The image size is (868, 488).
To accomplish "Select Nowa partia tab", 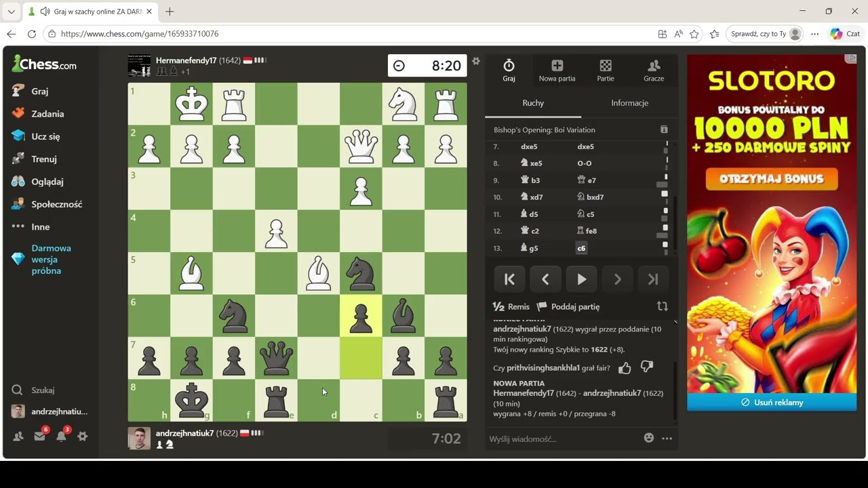I will [557, 70].
